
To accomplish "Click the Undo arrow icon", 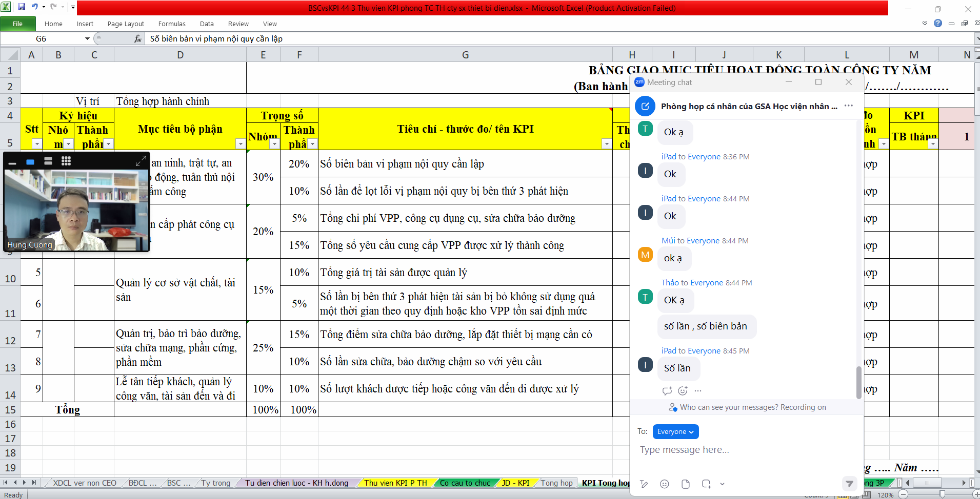I will (34, 7).
